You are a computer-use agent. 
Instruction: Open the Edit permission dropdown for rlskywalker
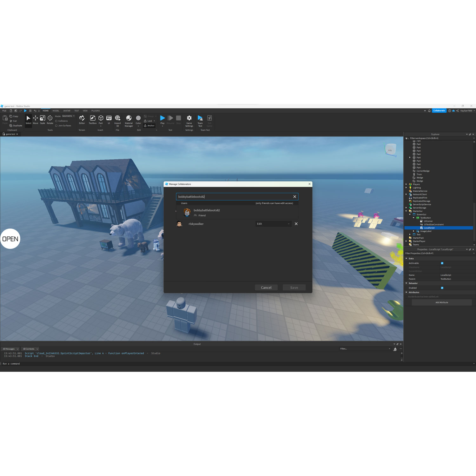tap(273, 224)
